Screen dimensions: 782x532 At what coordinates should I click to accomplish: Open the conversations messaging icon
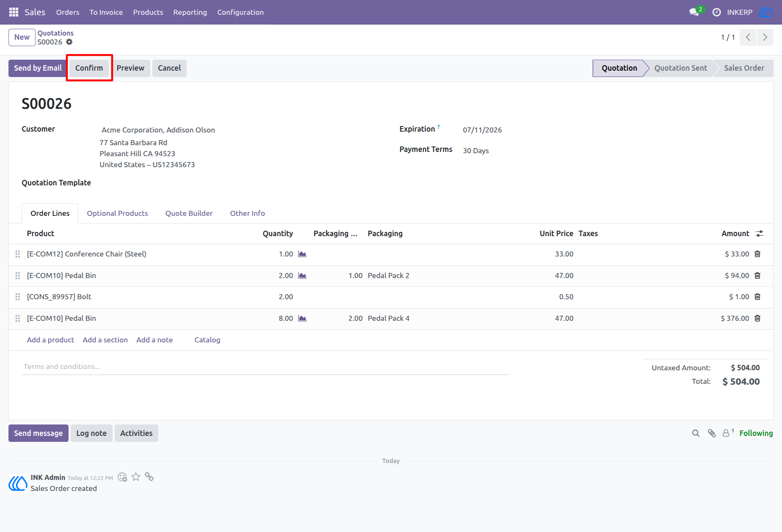[694, 12]
